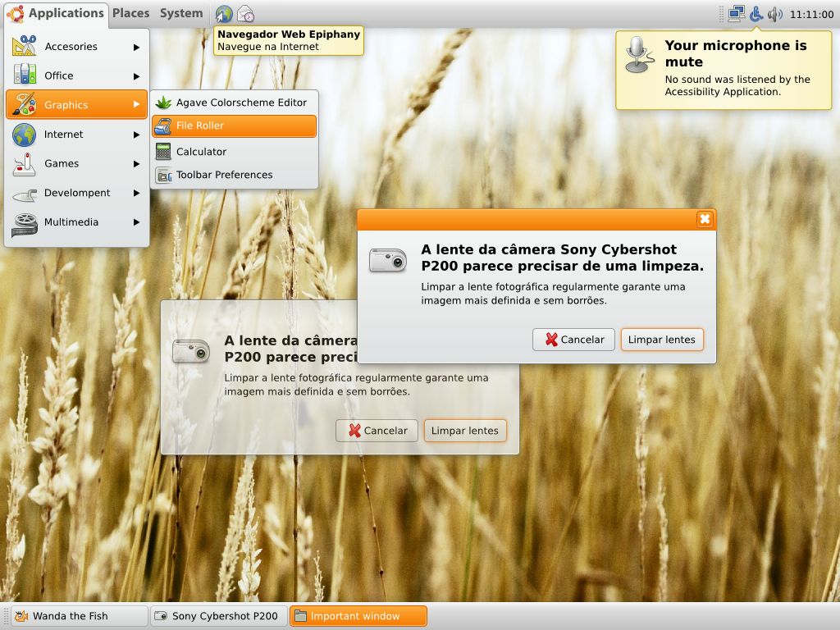Image resolution: width=840 pixels, height=630 pixels.
Task: Click the volume speaker icon in the tray
Action: point(776,12)
